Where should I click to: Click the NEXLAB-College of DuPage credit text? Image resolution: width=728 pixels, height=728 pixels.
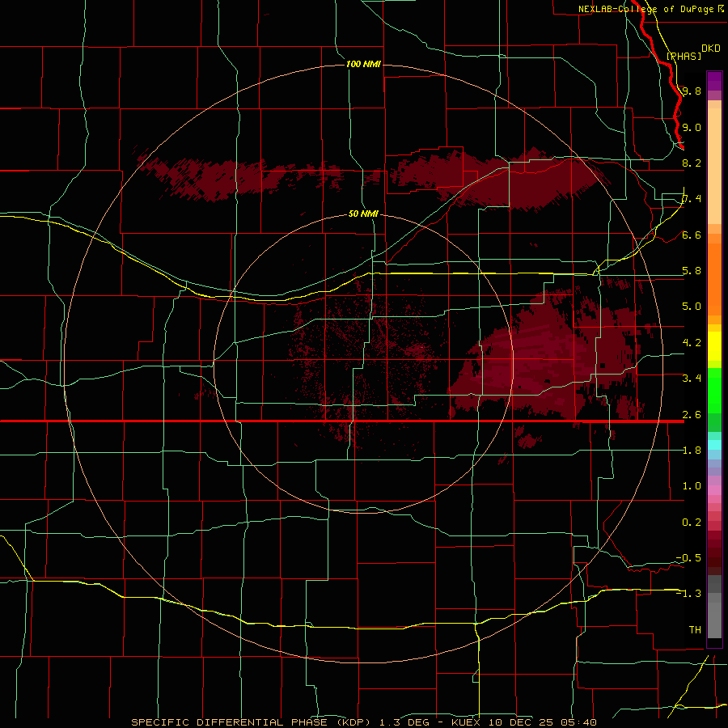pos(645,9)
